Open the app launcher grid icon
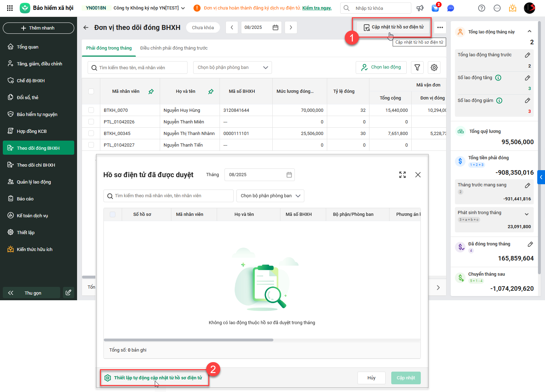Viewport: 545px width, 392px height. (x=10, y=8)
